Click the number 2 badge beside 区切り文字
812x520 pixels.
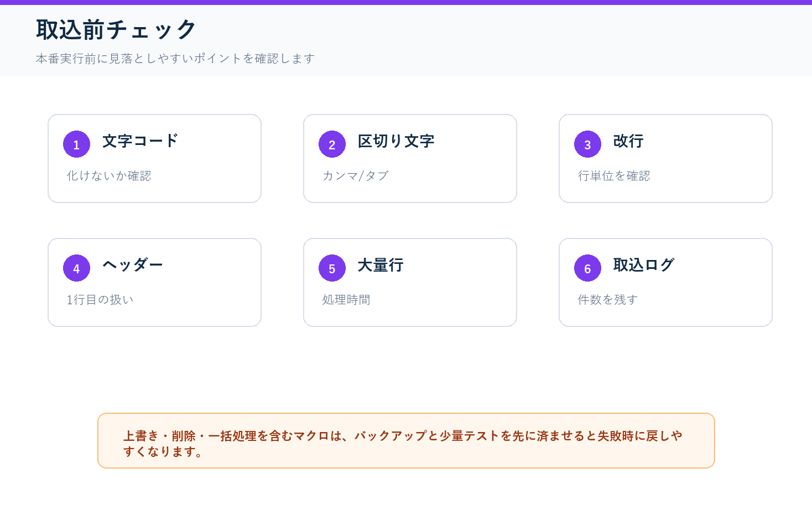point(332,144)
